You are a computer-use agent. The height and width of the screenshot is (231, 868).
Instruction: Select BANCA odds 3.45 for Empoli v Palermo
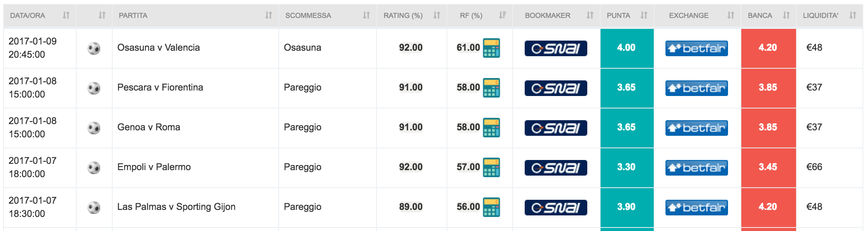(x=768, y=167)
